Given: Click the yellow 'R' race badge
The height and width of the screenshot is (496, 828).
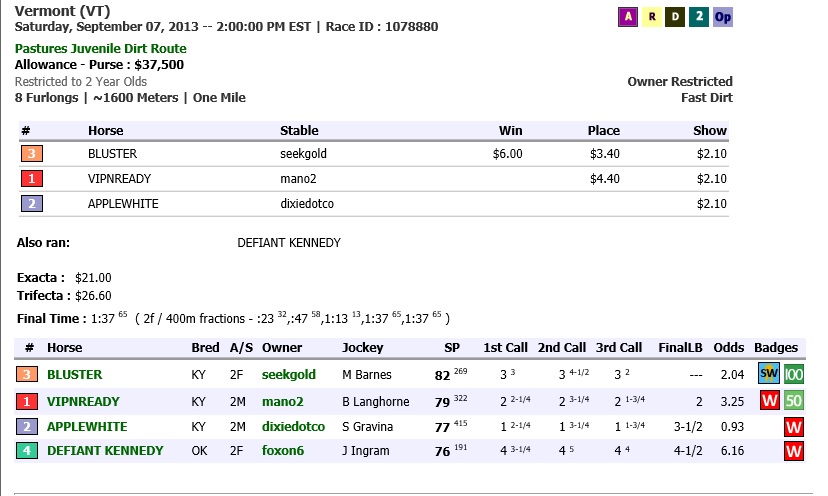Looking at the screenshot, I should 652,17.
